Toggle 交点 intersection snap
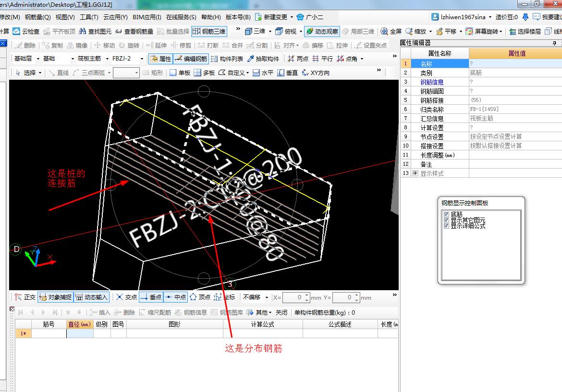The width and height of the screenshot is (562, 392). pyautogui.click(x=126, y=297)
